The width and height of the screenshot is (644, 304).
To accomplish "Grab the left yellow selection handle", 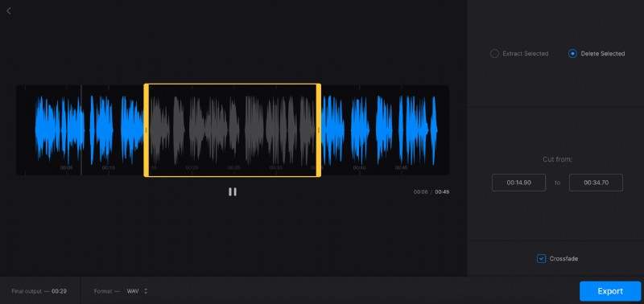I will pyautogui.click(x=147, y=130).
